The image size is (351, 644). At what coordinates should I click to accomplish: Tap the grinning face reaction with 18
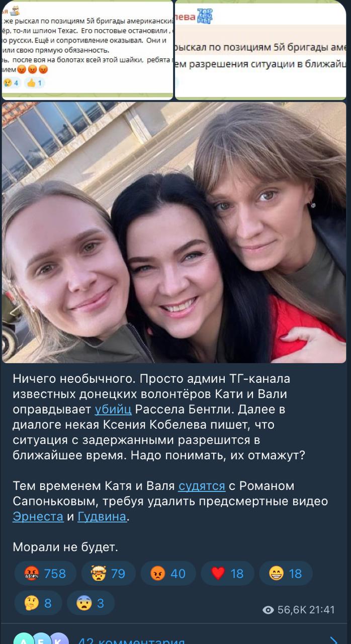(x=286, y=573)
